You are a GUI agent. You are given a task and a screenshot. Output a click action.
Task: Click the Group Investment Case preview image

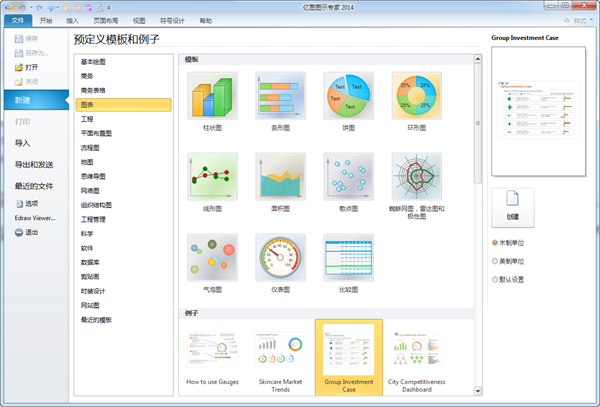(538, 111)
